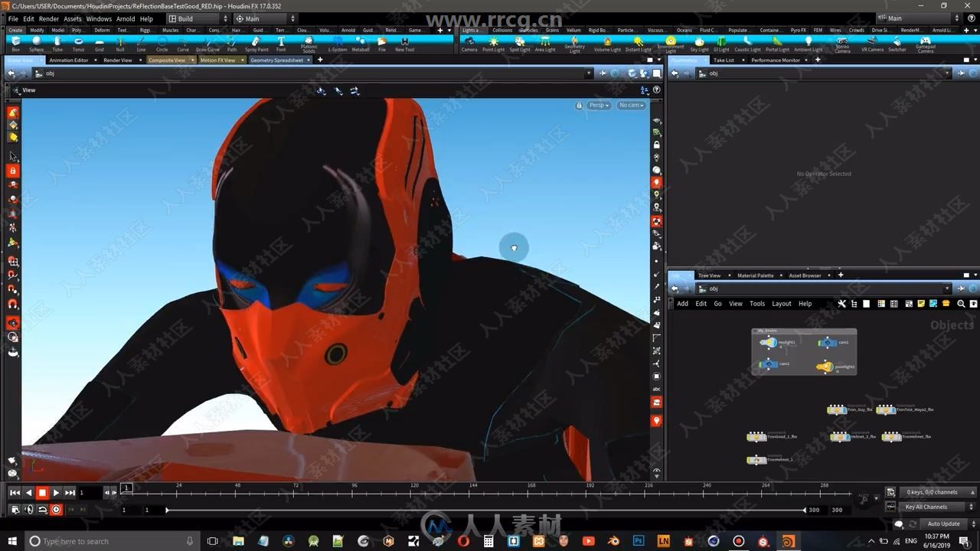980x551 pixels.
Task: Select the Platonic Solids shelf tool
Action: [309, 44]
